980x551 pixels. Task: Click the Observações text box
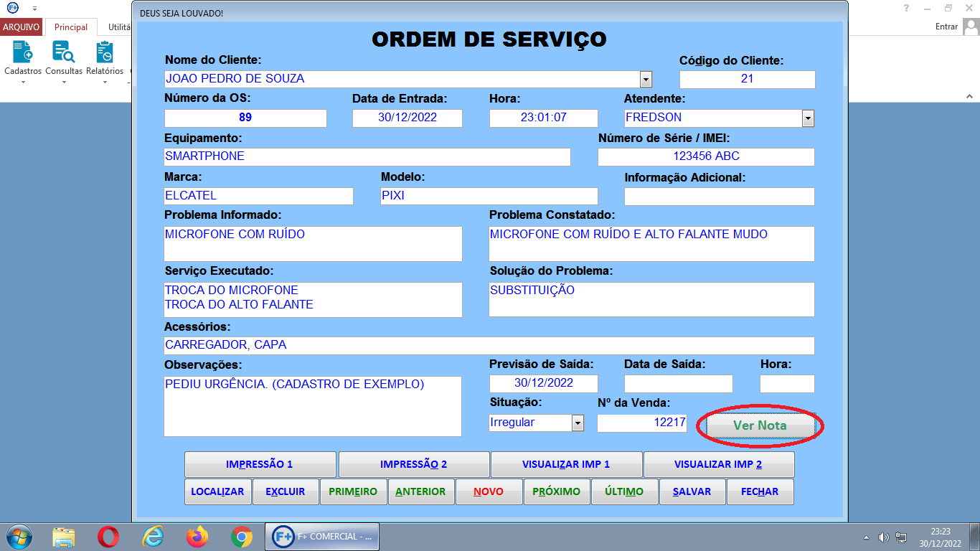click(313, 406)
